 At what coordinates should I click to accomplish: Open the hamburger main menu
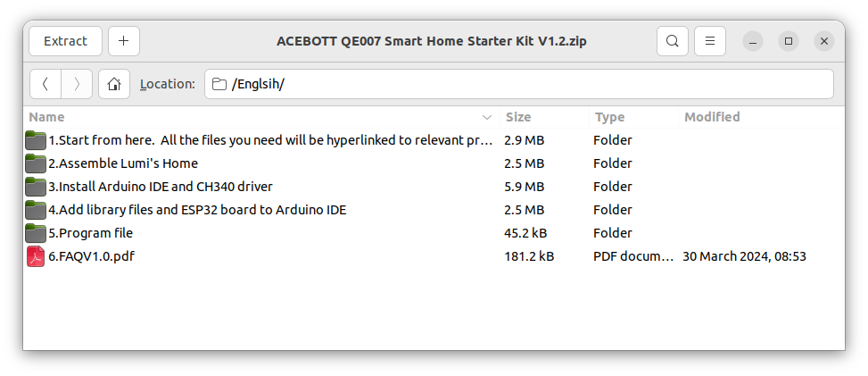pos(710,41)
